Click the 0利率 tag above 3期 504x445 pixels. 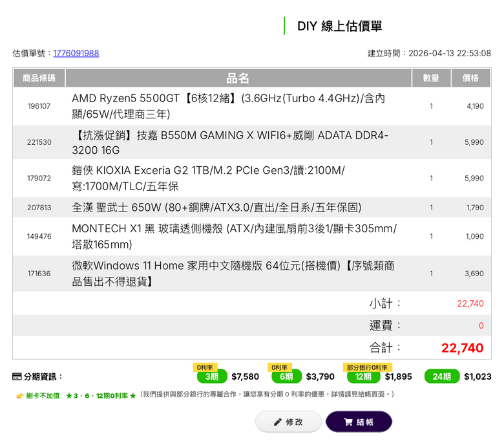(205, 367)
